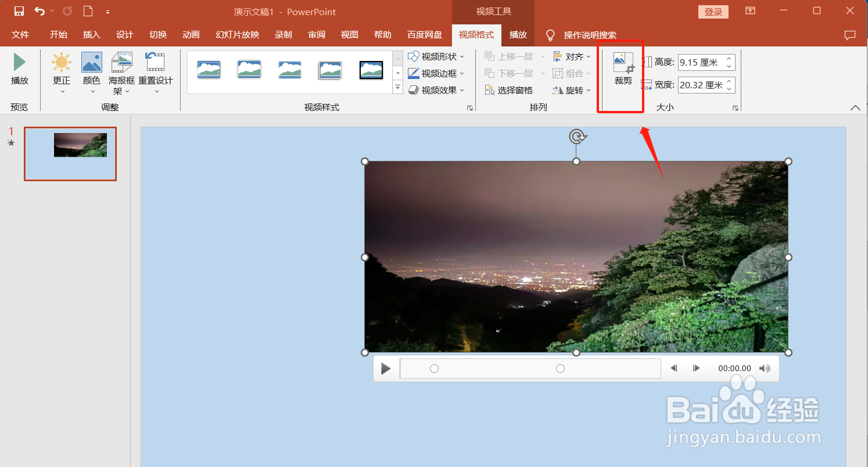This screenshot has width=868, height=467.
Task: Apply the second video style thumbnail
Action: click(x=249, y=70)
